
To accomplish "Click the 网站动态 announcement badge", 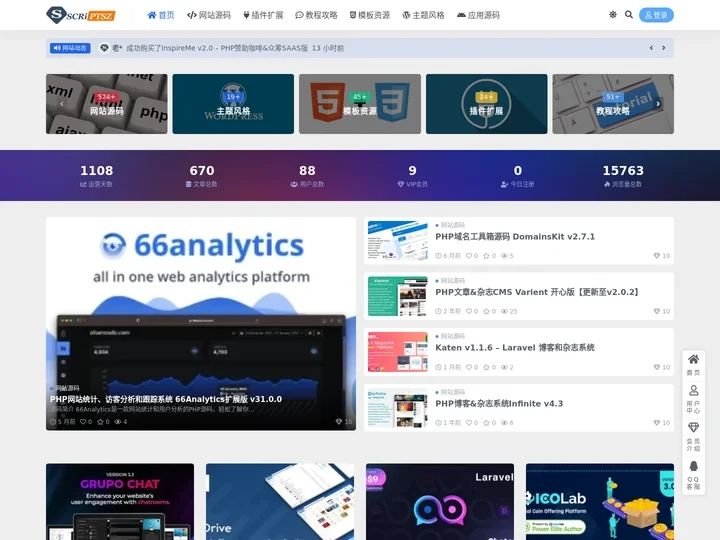I will [70, 48].
